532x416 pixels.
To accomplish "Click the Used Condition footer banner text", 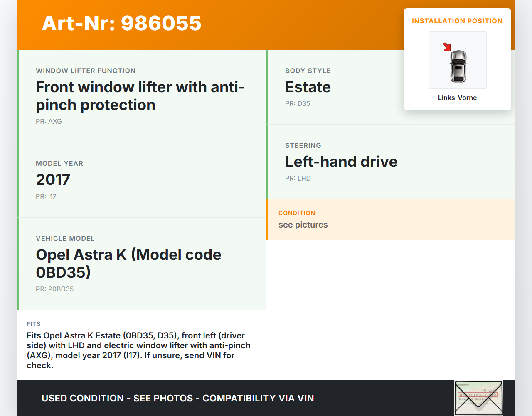I will click(177, 398).
